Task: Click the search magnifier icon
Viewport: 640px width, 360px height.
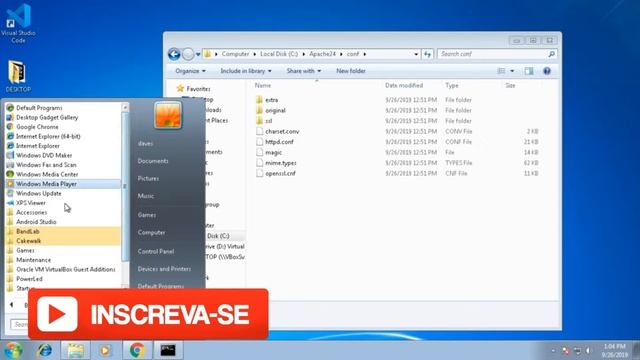Action: click(551, 54)
